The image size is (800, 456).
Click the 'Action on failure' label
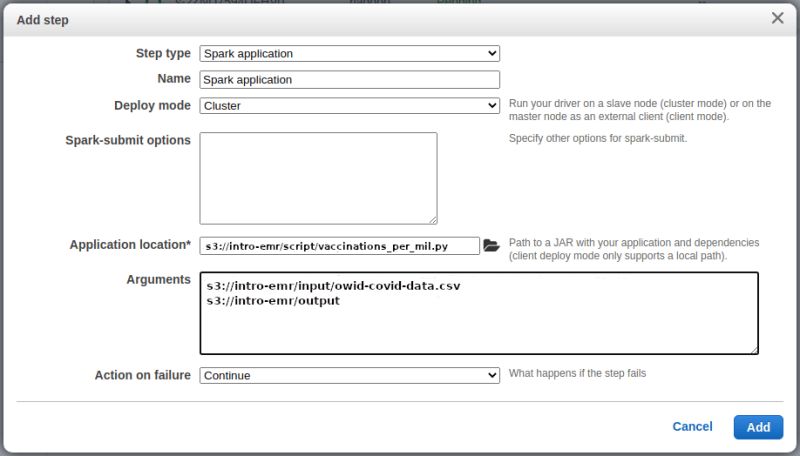pyautogui.click(x=142, y=375)
